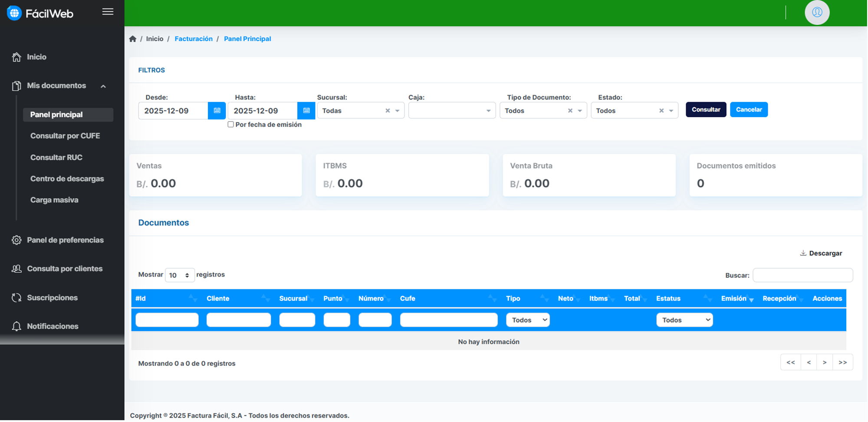This screenshot has width=868, height=422.
Task: Open the Estatus column Todos dropdown
Action: (684, 320)
